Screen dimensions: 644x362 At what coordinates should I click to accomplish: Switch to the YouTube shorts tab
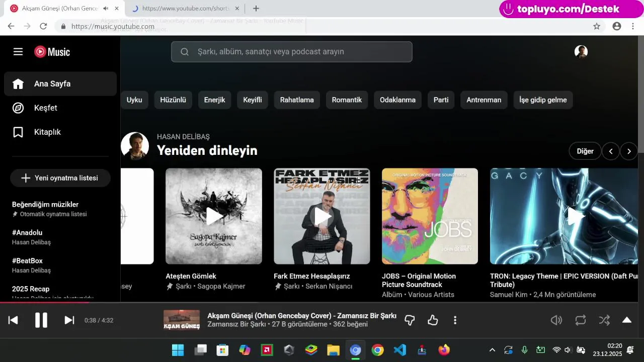(185, 9)
